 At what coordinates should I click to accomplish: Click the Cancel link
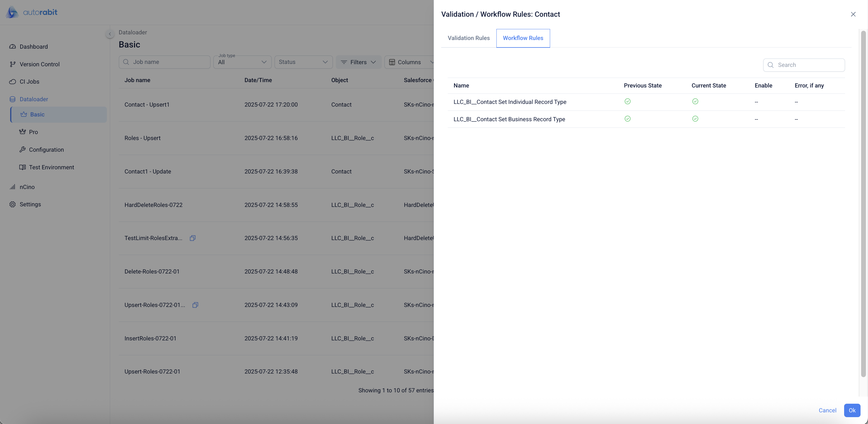pos(827,410)
